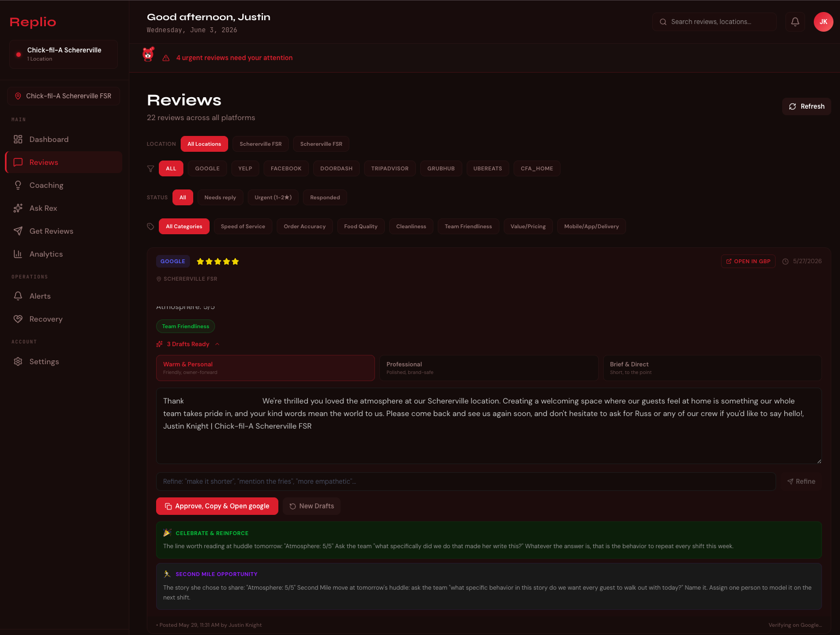Filter by Cleanliness category

(x=411, y=227)
